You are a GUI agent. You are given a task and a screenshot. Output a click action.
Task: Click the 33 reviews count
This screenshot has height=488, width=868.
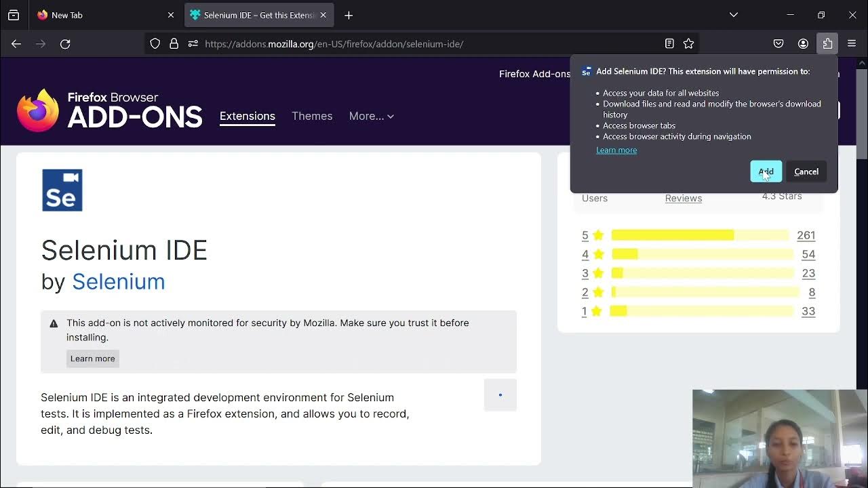tap(808, 311)
